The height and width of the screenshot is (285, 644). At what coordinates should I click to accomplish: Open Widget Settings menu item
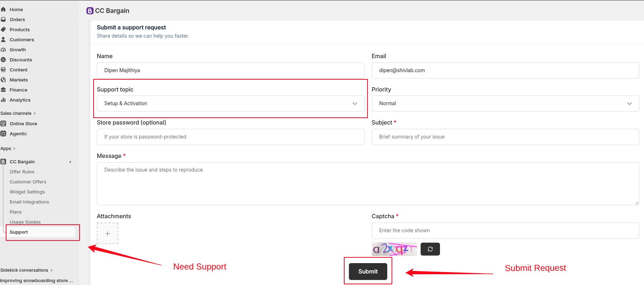[x=27, y=192]
